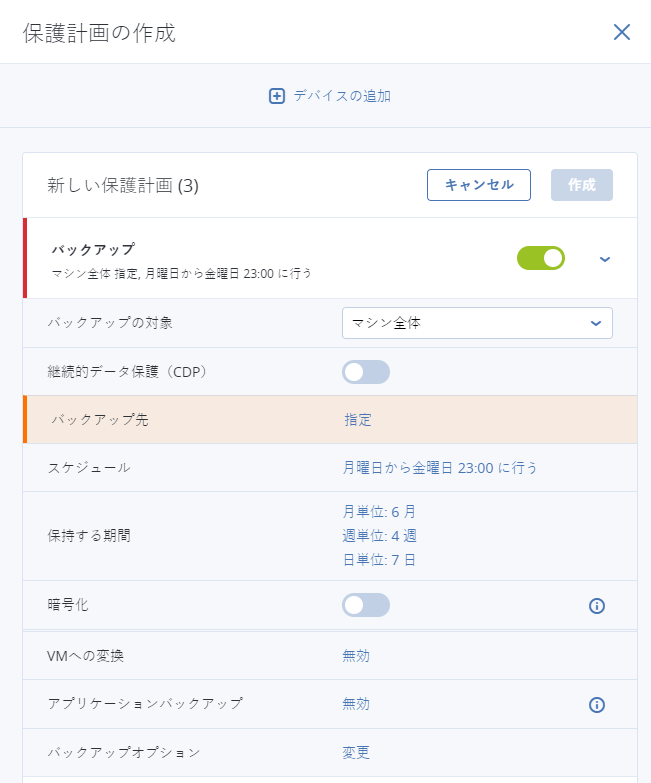The width and height of the screenshot is (651, 783).
Task: Click the キャンセル button
Action: tap(479, 185)
